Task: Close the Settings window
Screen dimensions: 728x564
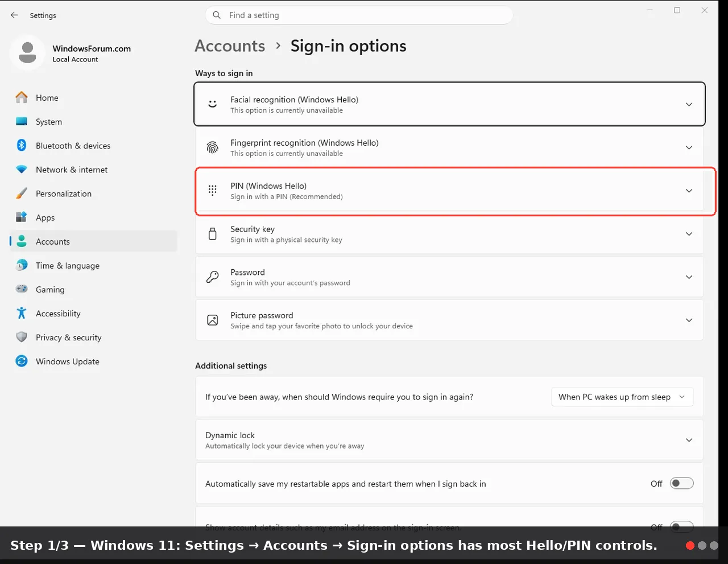Action: [x=704, y=10]
